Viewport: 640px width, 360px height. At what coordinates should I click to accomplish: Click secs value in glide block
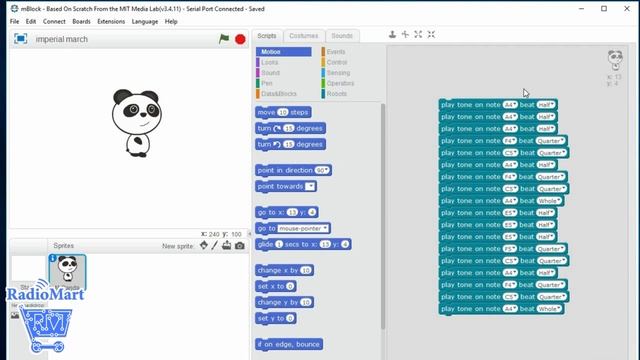(279, 244)
